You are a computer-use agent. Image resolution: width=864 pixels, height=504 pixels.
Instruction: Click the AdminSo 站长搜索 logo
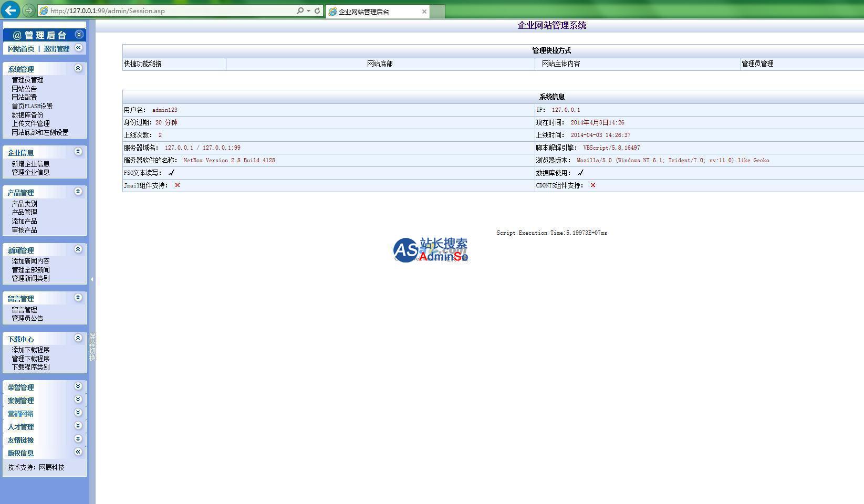click(x=431, y=250)
